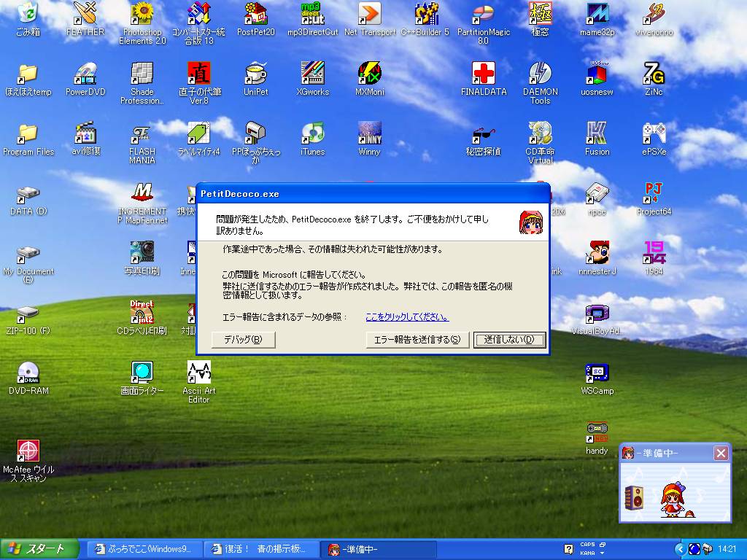This screenshot has width=747, height=560.
Task: Switch to ぷっちでここ(Windows9... taskbar item
Action: [x=144, y=549]
